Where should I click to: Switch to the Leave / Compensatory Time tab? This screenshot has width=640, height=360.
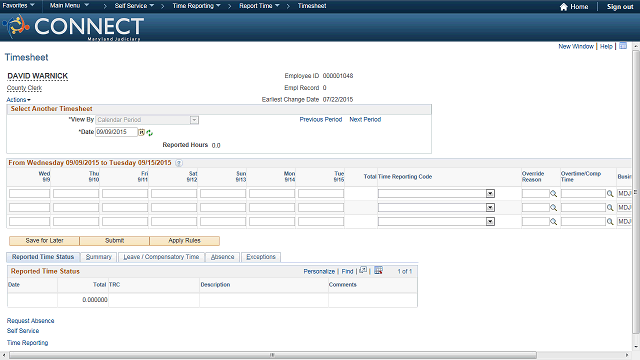point(161,257)
